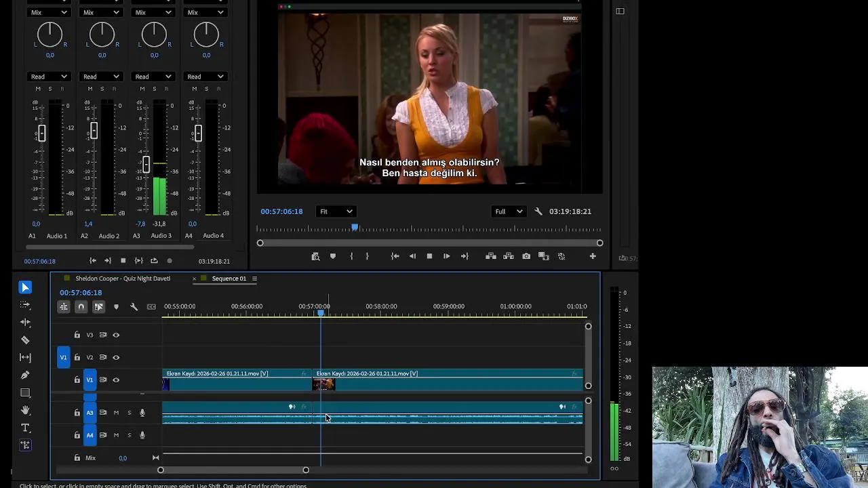Screen dimensions: 868x488
Task: Click Go to Out in Program monitor
Action: point(465,256)
